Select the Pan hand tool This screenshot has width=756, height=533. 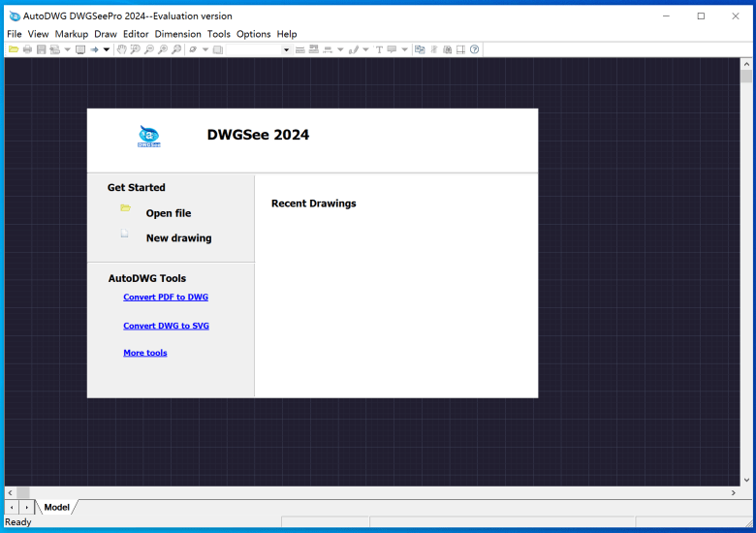pyautogui.click(x=121, y=49)
